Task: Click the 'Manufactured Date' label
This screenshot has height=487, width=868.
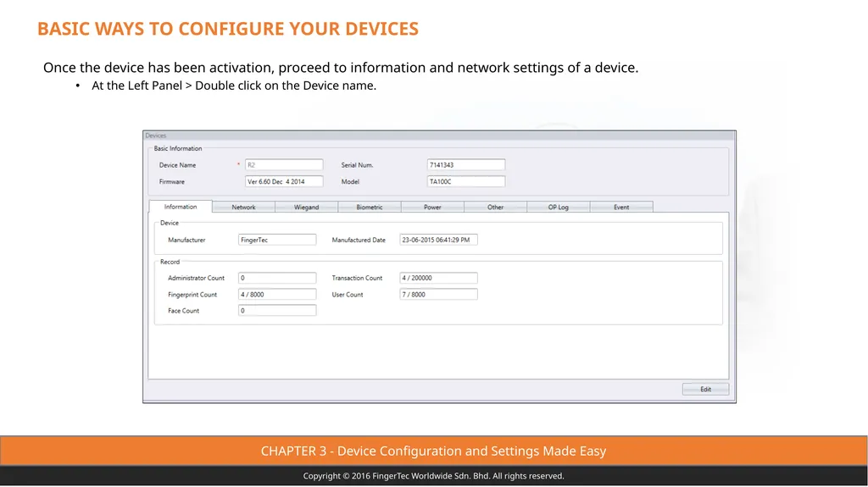Action: point(359,240)
